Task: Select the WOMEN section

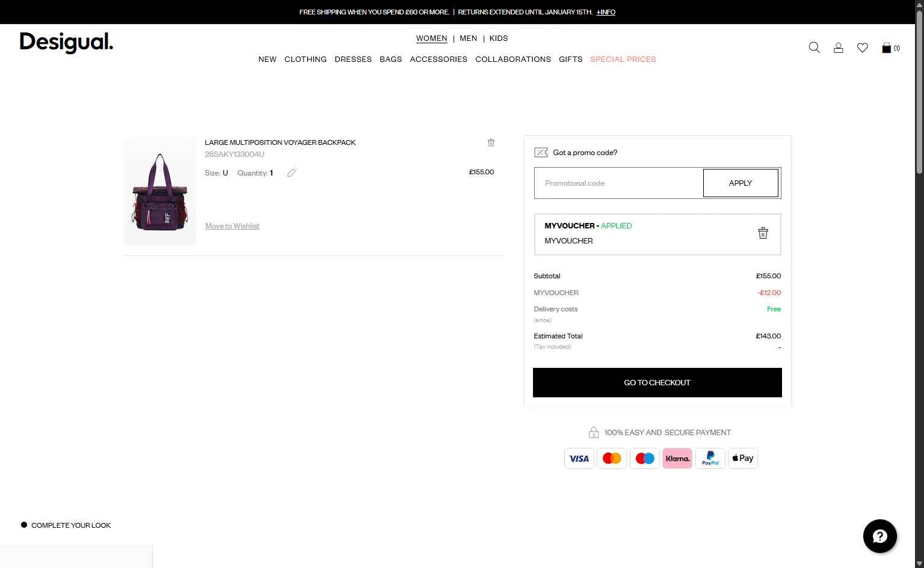Action: [431, 38]
